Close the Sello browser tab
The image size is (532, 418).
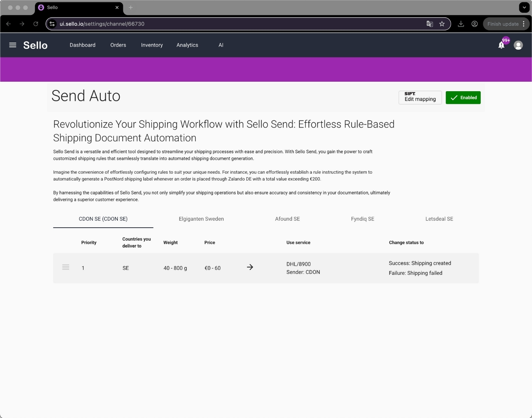117,7
